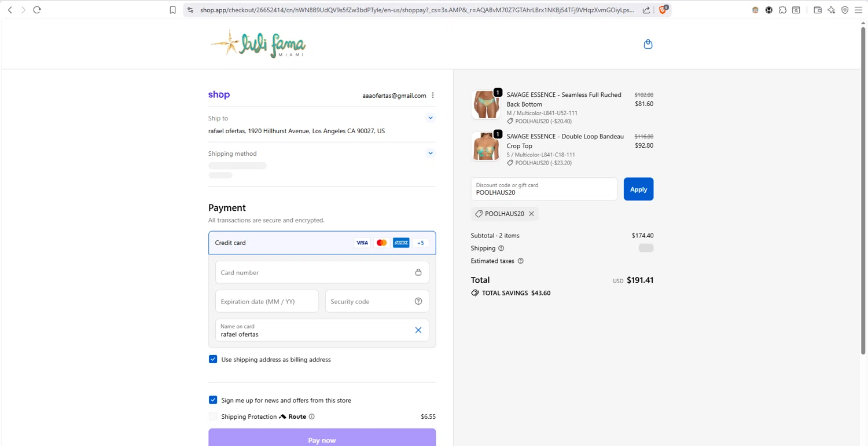868x446 pixels.
Task: Open the Brave Shields lion icon
Action: pyautogui.click(x=664, y=9)
